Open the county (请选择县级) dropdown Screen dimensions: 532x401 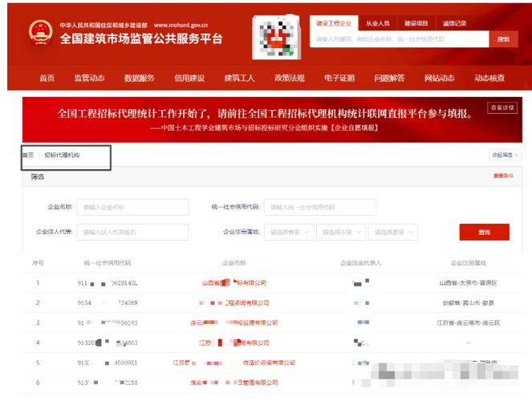point(393,233)
